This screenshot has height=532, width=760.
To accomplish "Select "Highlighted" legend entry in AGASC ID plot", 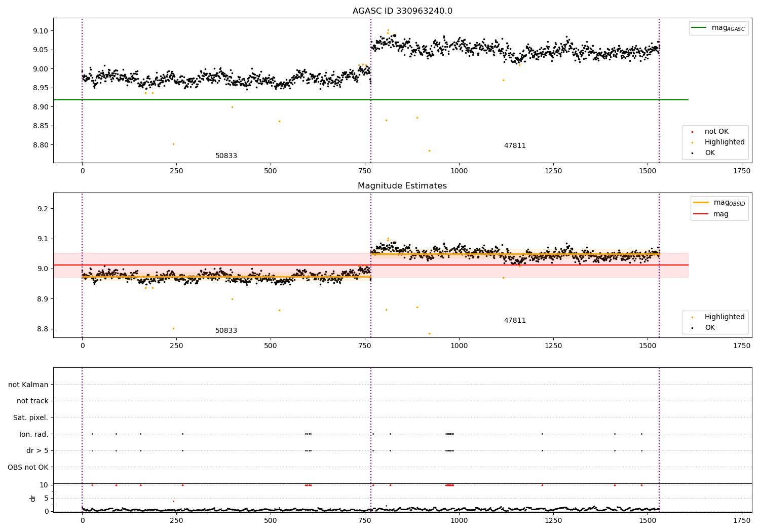I will point(725,142).
